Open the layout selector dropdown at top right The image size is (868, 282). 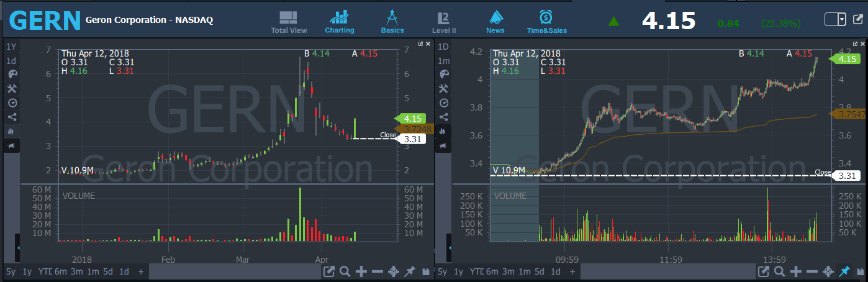[835, 20]
